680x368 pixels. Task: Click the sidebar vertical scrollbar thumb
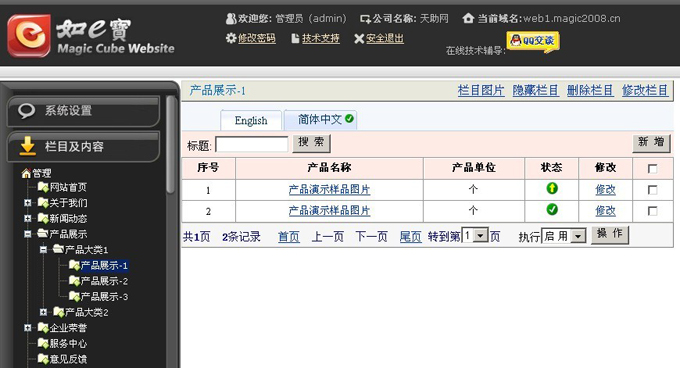[x=171, y=145]
